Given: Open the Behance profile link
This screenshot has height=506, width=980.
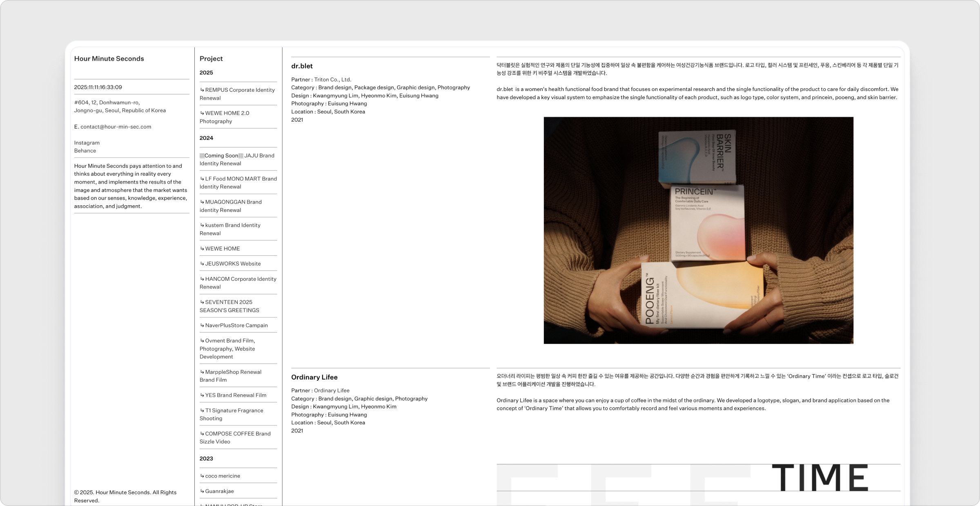Looking at the screenshot, I should [x=85, y=151].
